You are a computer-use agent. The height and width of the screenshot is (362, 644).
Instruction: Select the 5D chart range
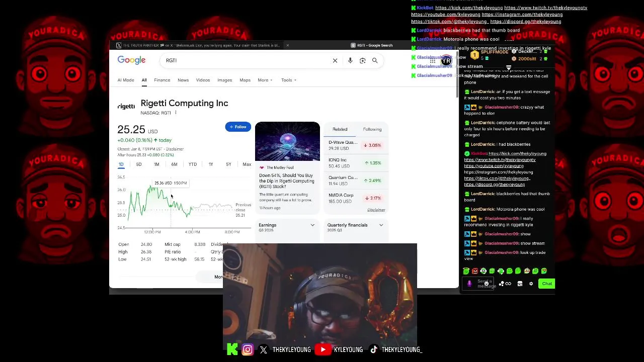(x=139, y=164)
